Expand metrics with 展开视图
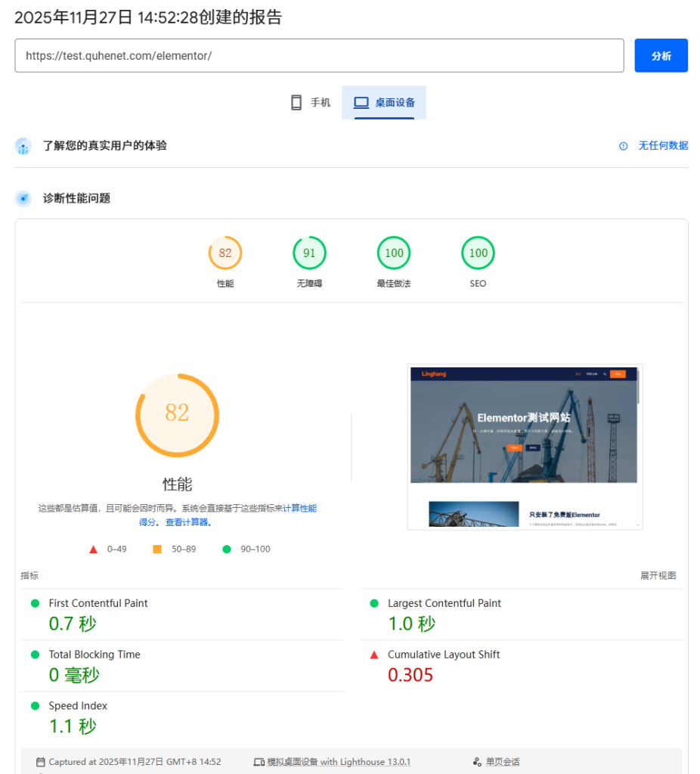700x774 pixels. [658, 576]
